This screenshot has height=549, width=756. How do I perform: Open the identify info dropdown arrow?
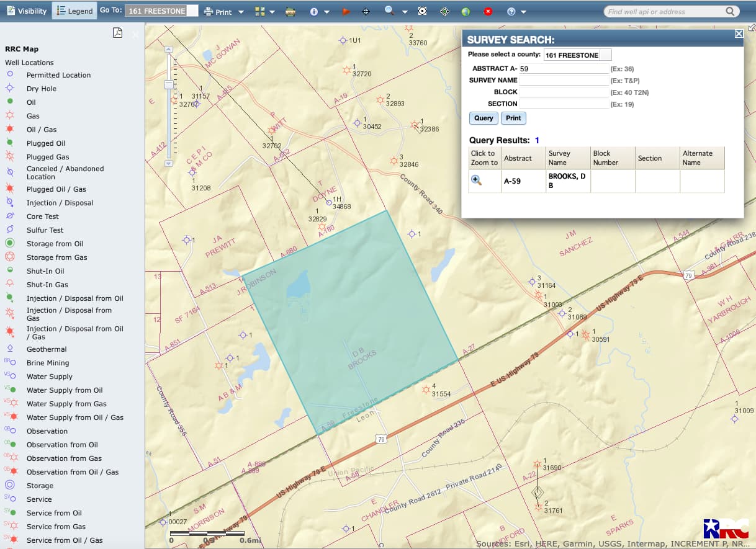pos(327,12)
